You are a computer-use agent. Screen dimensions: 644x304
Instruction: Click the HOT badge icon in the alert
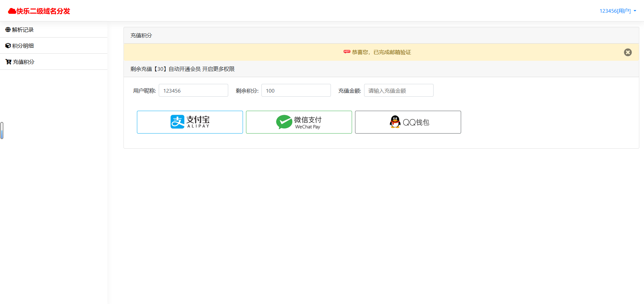coord(347,52)
